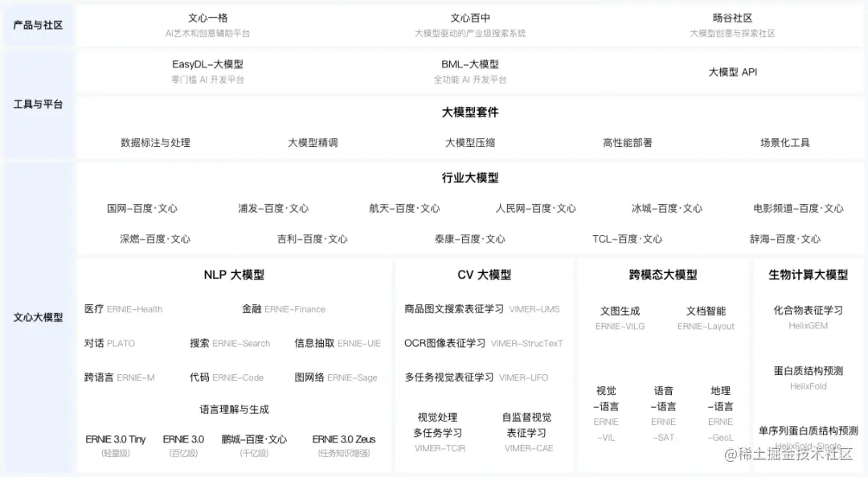Click the 行业大模型 heading
Screen dimensions: 868x477
tap(470, 177)
